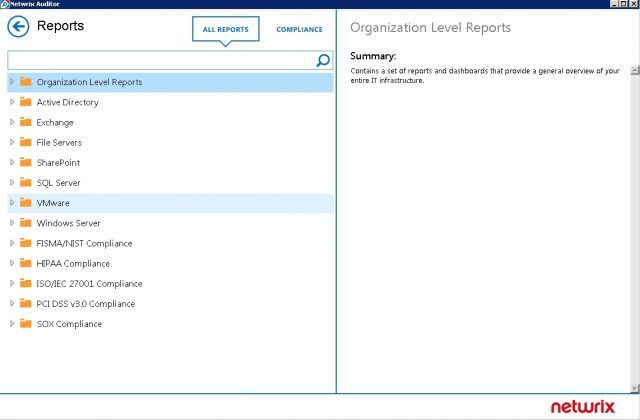Image resolution: width=640 pixels, height=420 pixels.
Task: Click the Organization Level Reports folder icon
Action: pos(26,82)
